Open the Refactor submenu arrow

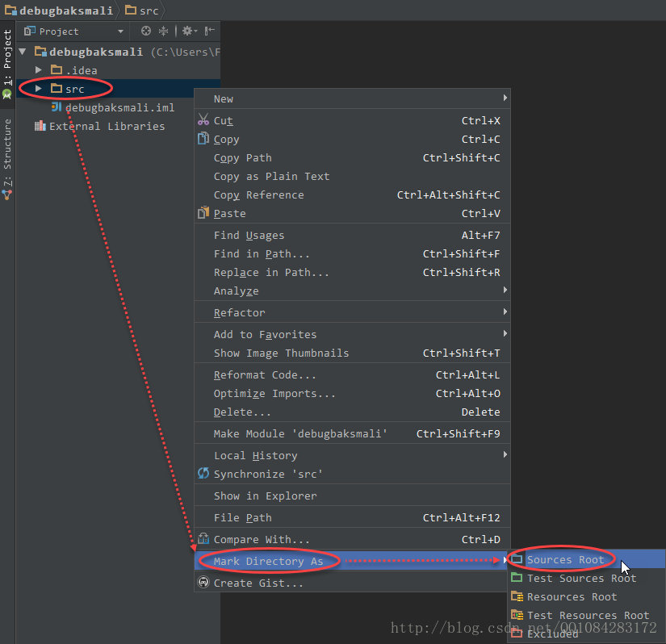[505, 312]
